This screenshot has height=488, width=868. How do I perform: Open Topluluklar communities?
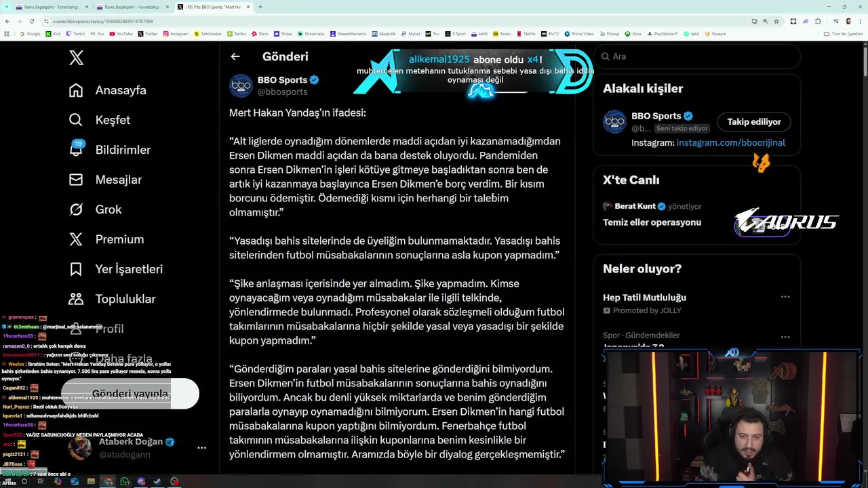(x=112, y=299)
